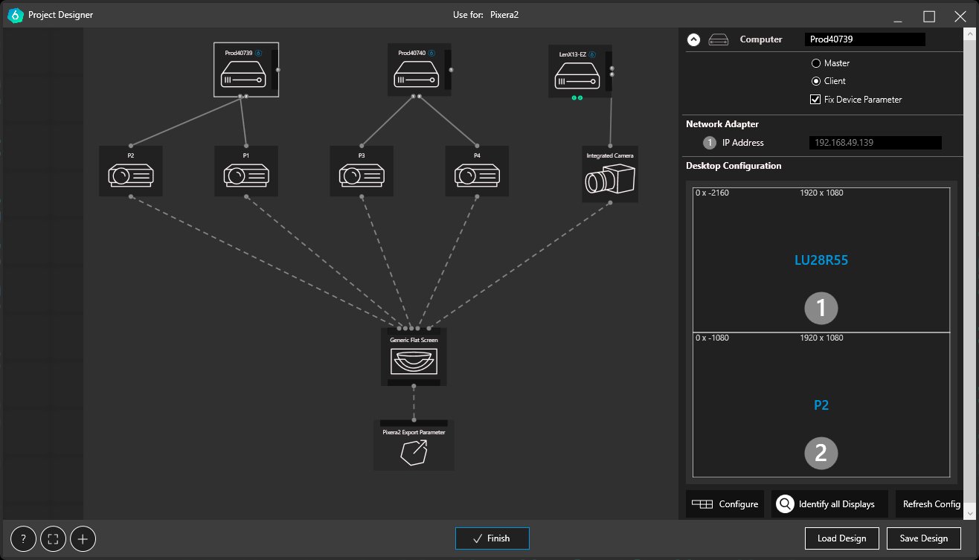979x560 pixels.
Task: Click Identify all Displays button
Action: (829, 504)
